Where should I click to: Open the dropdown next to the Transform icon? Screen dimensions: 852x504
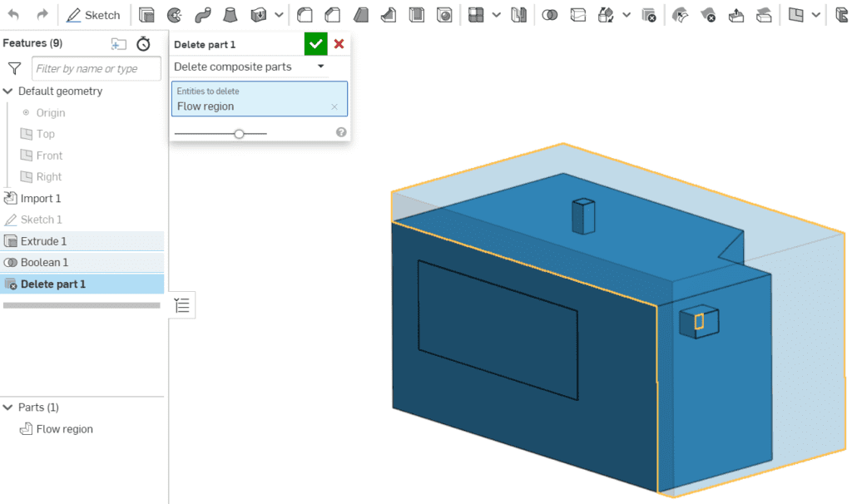click(x=627, y=14)
